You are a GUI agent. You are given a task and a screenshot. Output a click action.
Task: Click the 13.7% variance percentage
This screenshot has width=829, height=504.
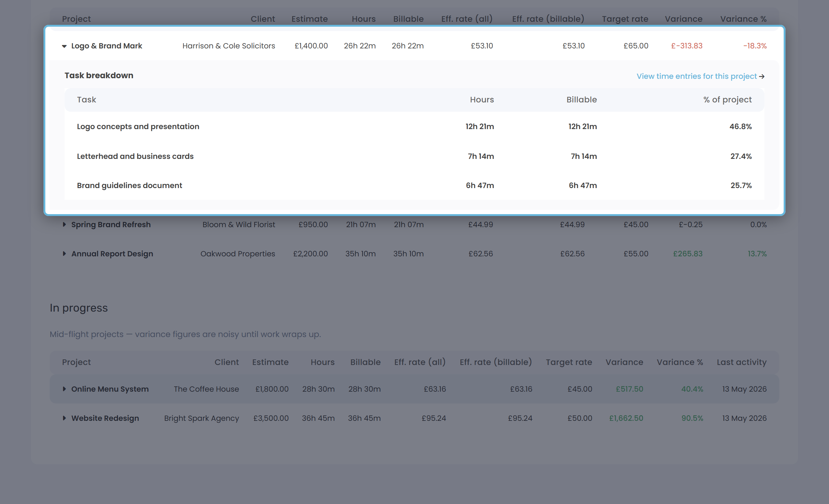pos(757,254)
